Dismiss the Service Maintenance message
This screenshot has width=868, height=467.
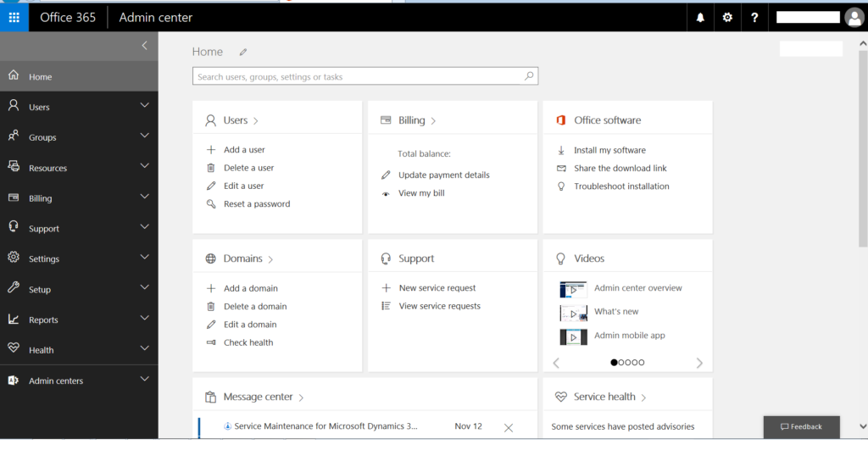click(x=509, y=428)
